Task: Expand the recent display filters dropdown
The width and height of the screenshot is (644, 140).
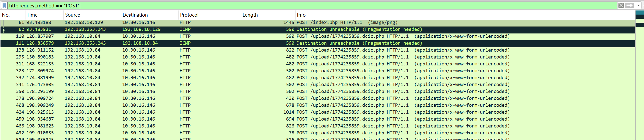Action: (x=638, y=5)
